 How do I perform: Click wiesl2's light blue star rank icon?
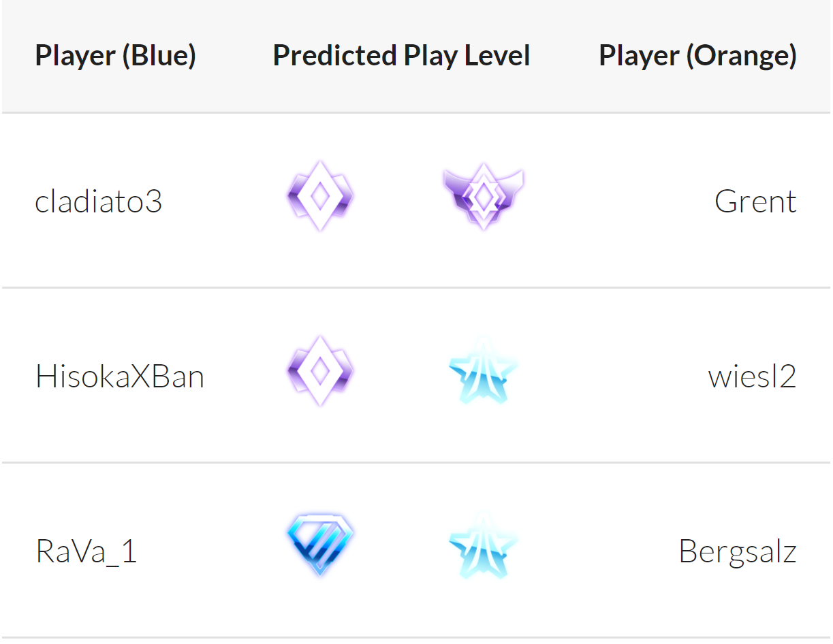coord(483,372)
